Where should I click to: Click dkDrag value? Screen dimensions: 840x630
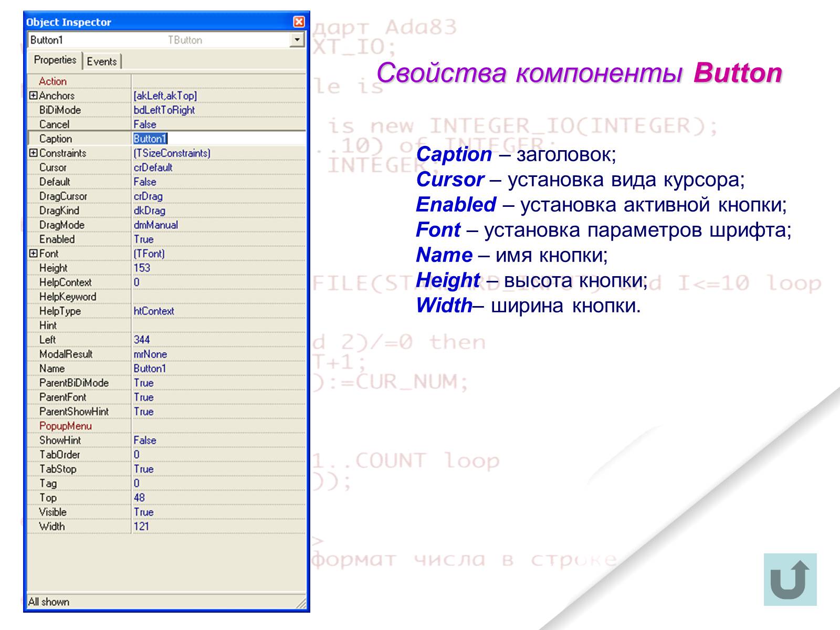pyautogui.click(x=150, y=211)
